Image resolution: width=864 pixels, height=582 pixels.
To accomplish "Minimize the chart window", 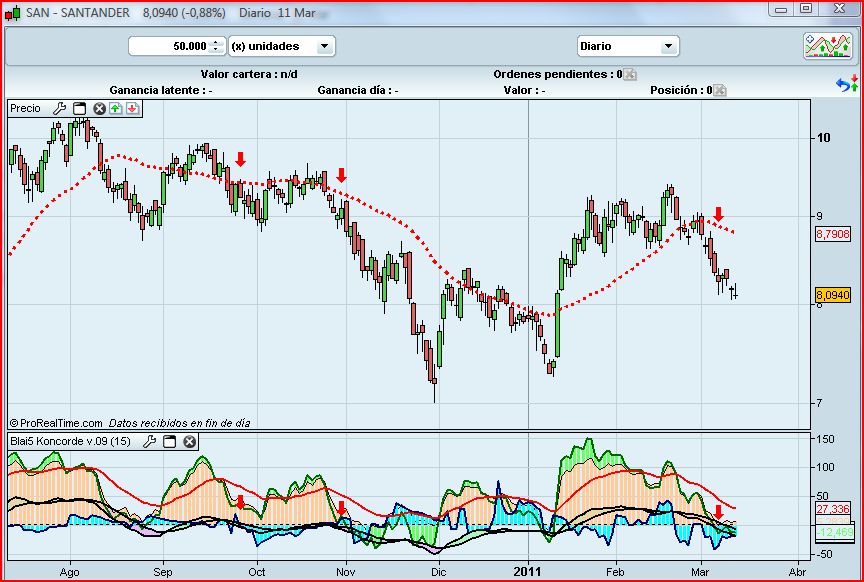I will pos(781,9).
